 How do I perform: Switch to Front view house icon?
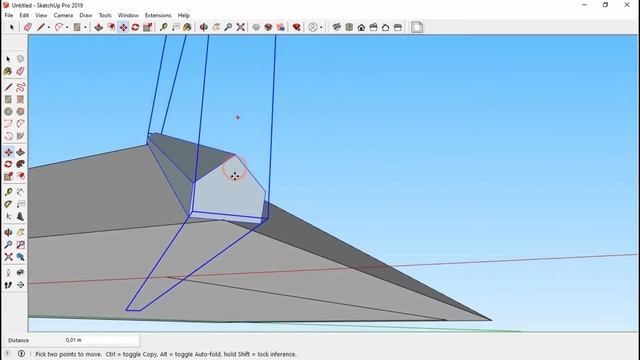tap(361, 27)
